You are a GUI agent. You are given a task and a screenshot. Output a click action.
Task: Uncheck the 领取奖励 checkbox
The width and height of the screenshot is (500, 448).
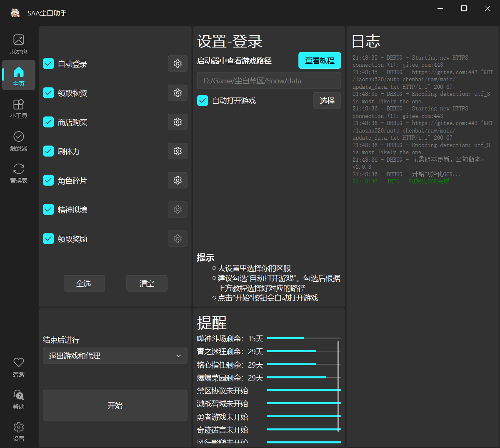click(x=48, y=239)
